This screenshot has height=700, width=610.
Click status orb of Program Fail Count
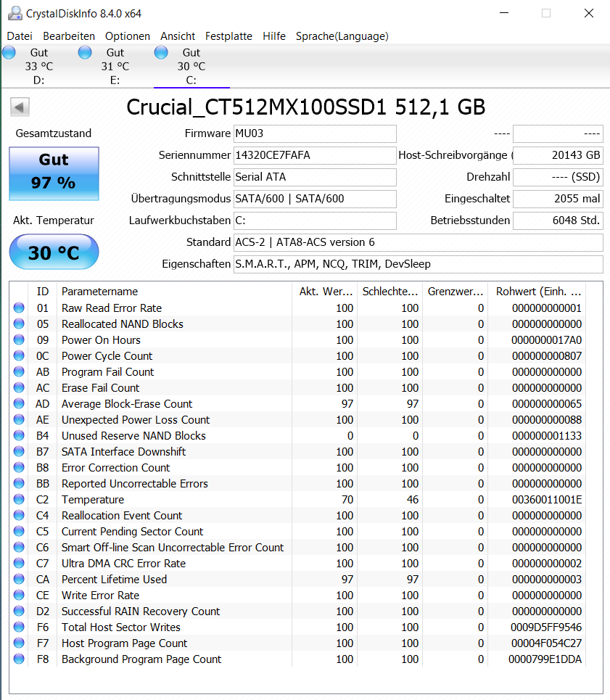[x=19, y=372]
